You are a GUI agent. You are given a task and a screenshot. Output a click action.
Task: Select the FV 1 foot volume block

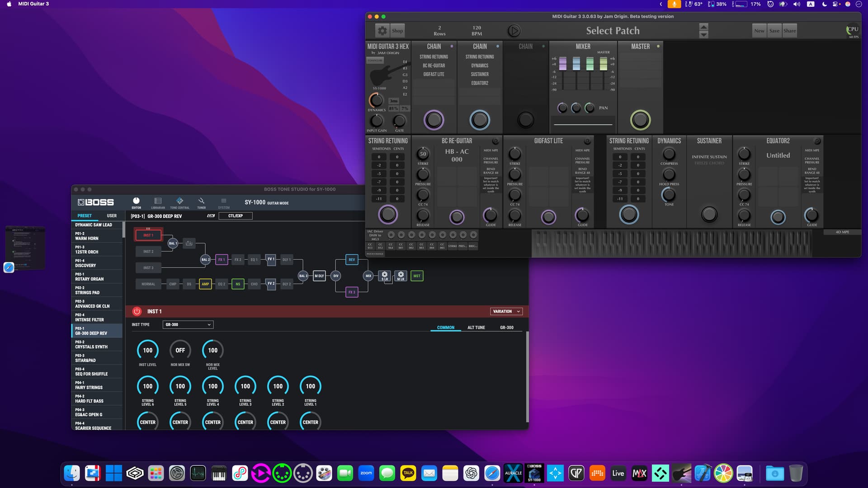[x=271, y=259]
